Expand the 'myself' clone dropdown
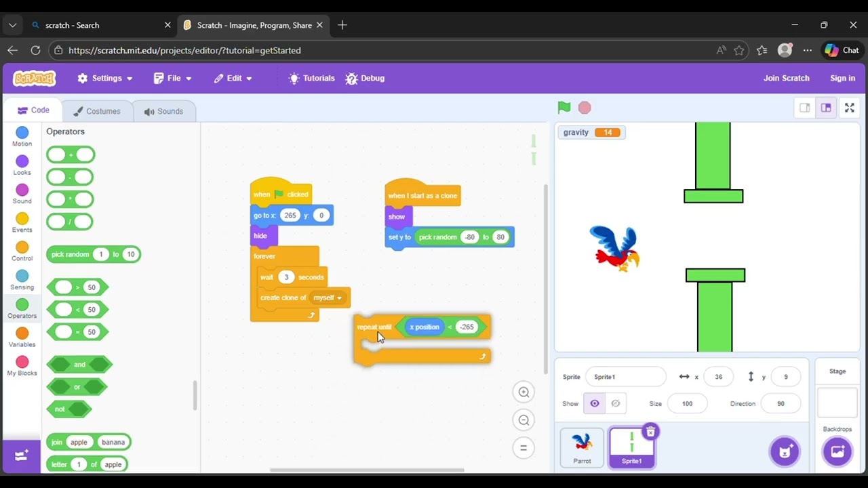This screenshot has height=488, width=868. [328, 298]
